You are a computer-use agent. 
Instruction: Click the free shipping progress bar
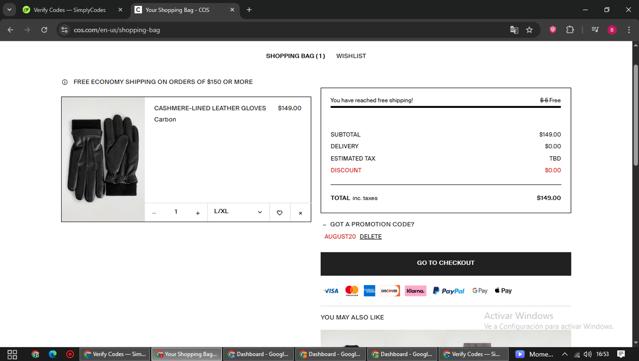445,107
